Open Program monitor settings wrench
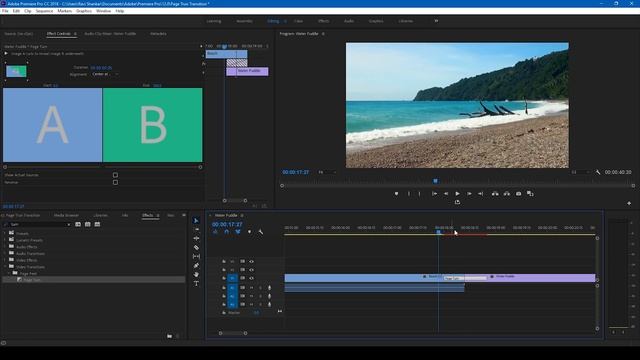The width and height of the screenshot is (640, 360). click(598, 172)
